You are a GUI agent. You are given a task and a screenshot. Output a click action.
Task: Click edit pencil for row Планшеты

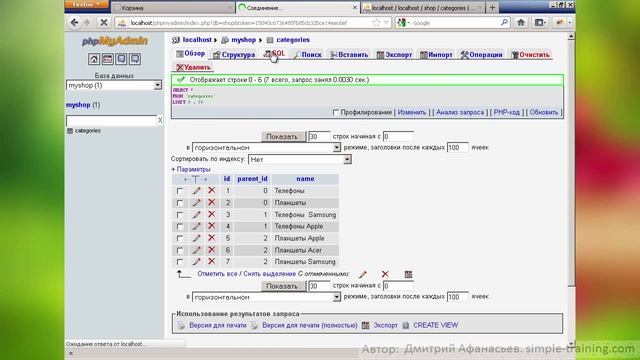click(197, 202)
